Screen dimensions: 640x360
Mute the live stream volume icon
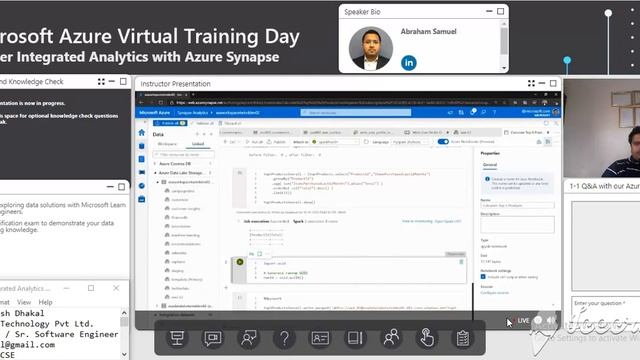[551, 320]
